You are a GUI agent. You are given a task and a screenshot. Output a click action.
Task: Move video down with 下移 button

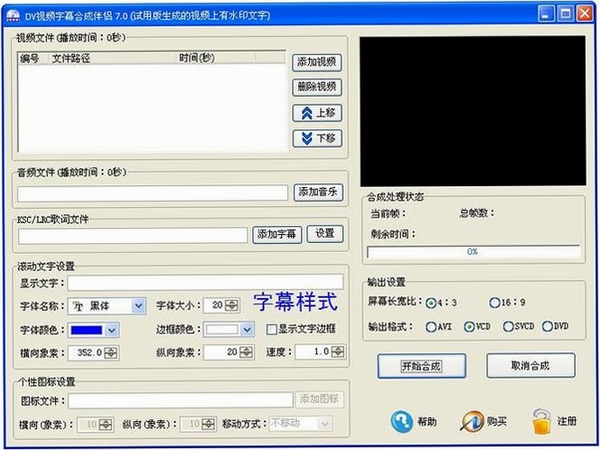tap(317, 139)
